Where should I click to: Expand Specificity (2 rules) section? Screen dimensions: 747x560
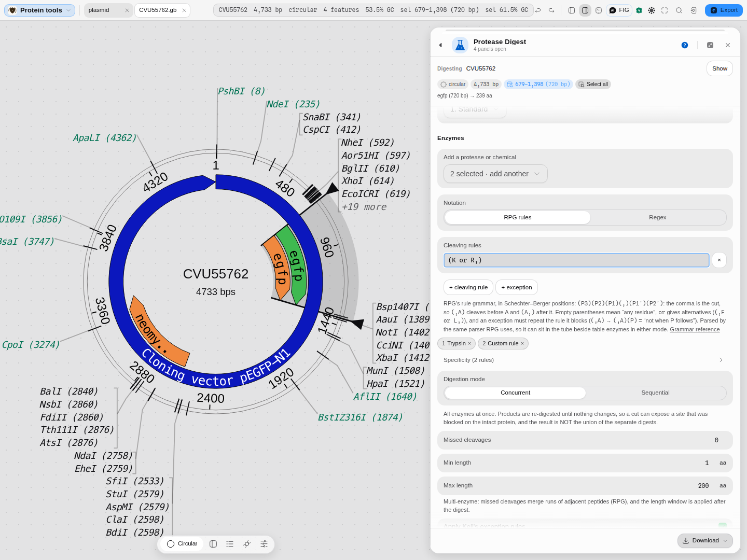click(x=585, y=360)
